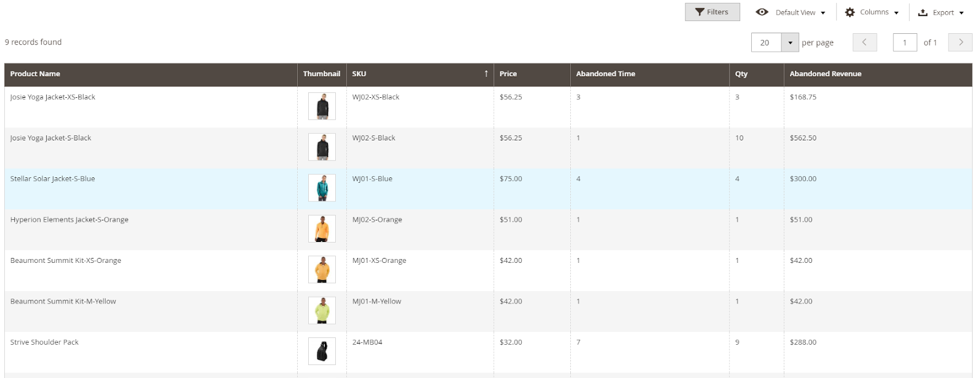This screenshot has width=980, height=378.
Task: Go to next page arrow
Action: coord(960,42)
